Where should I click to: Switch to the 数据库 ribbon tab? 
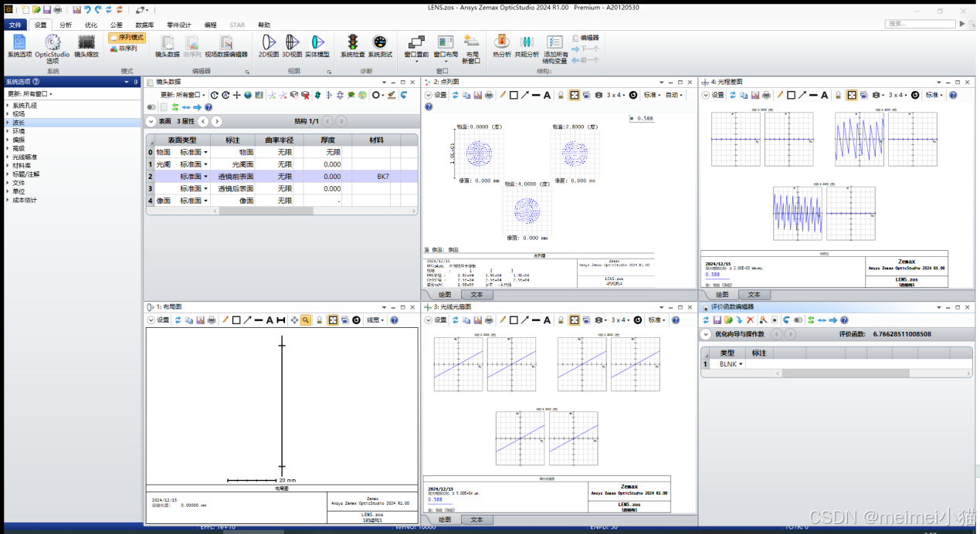[144, 25]
